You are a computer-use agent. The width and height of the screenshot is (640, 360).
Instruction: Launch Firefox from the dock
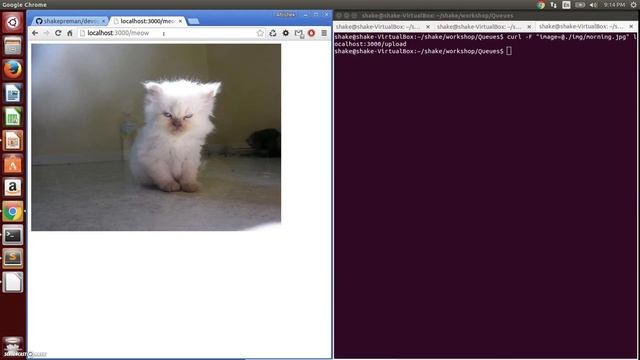13,69
